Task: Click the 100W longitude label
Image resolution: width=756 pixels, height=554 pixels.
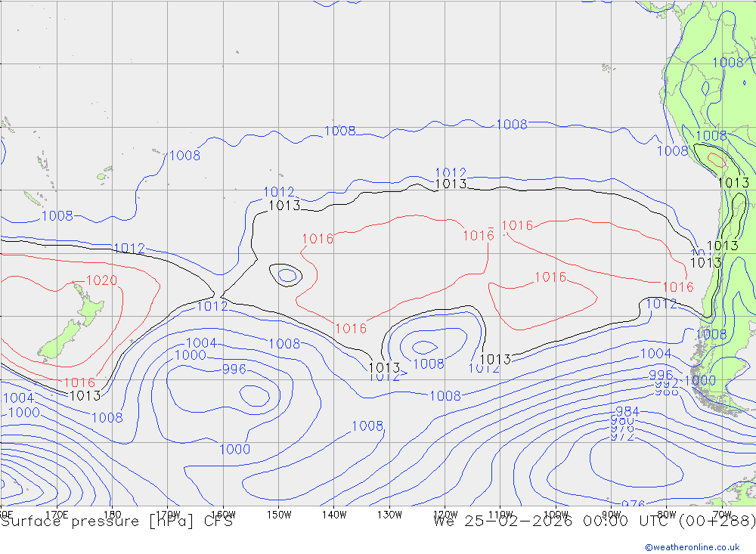Action: coord(556,514)
